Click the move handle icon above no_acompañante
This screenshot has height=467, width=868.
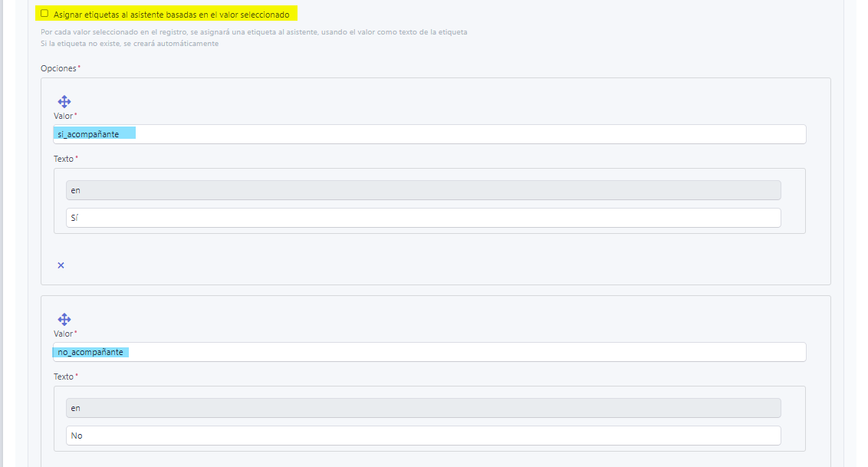click(64, 319)
